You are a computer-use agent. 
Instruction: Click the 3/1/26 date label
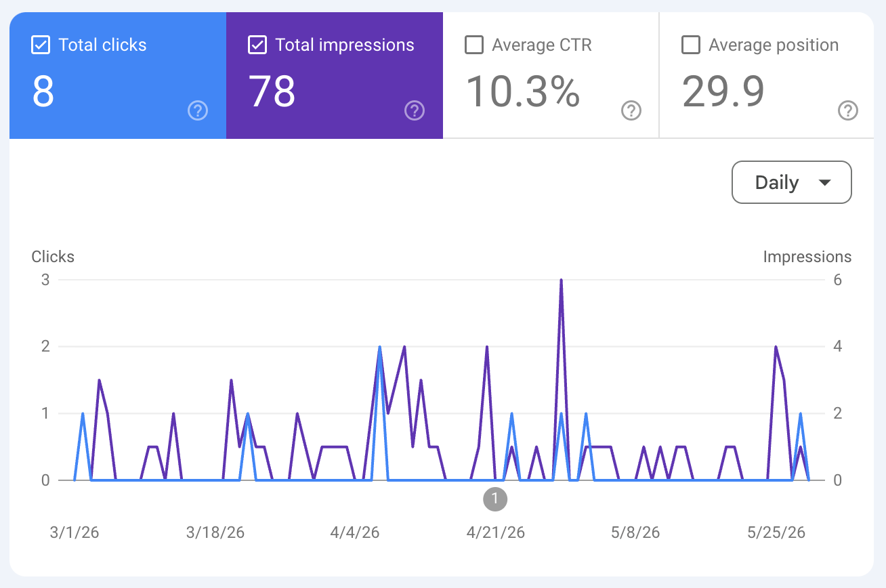(x=75, y=532)
